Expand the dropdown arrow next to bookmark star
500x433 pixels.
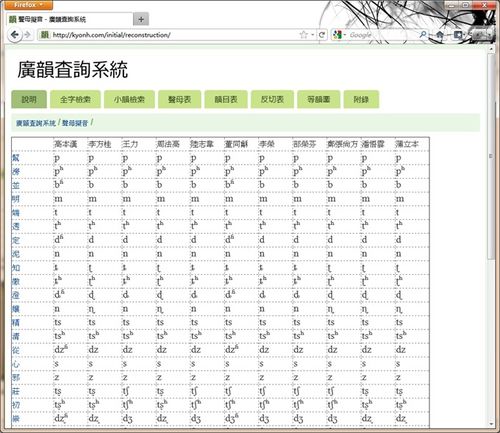click(312, 35)
